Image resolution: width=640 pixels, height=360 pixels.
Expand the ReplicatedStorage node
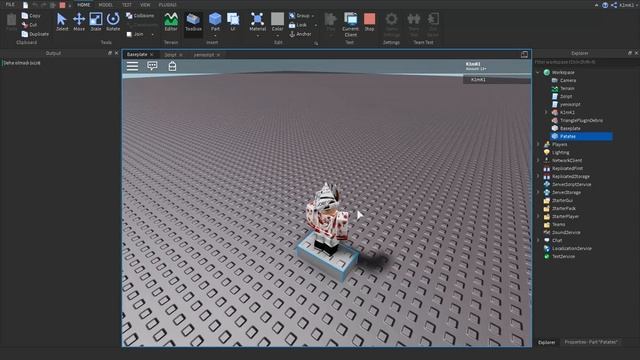(538, 176)
